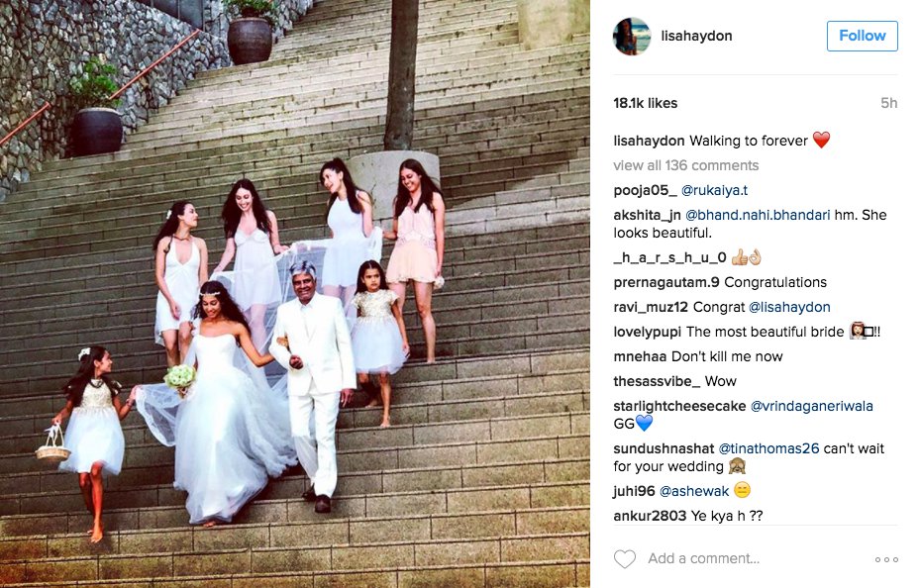The image size is (920, 588).
Task: Open @bhand.nahi.bhandari mention link
Action: pos(758,215)
